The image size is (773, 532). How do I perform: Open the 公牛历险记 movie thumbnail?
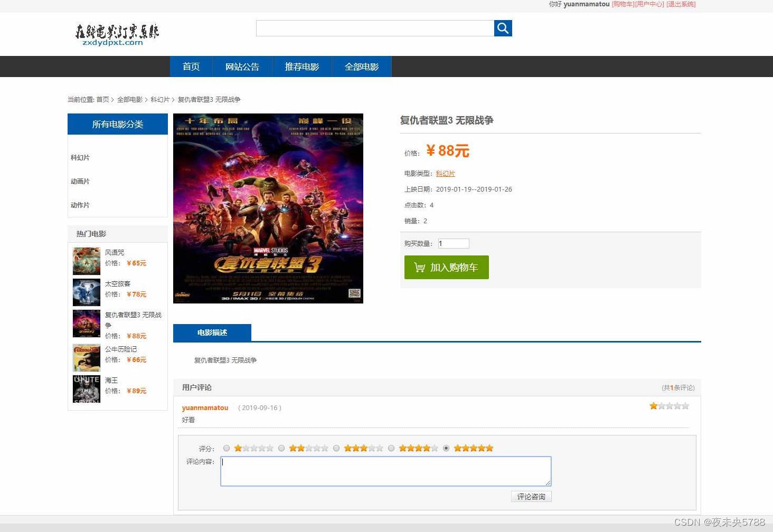coord(87,358)
